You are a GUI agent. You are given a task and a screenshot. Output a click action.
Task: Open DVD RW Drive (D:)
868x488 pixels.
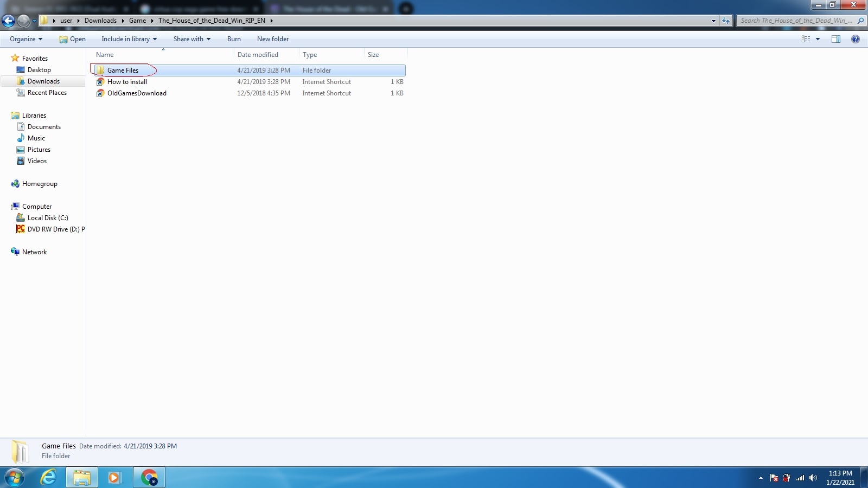tap(50, 229)
